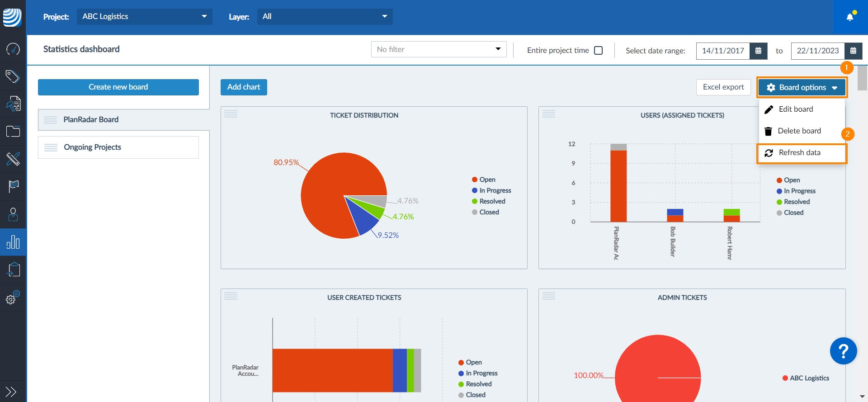868x402 pixels.
Task: Open the notifications bell
Action: 850,17
